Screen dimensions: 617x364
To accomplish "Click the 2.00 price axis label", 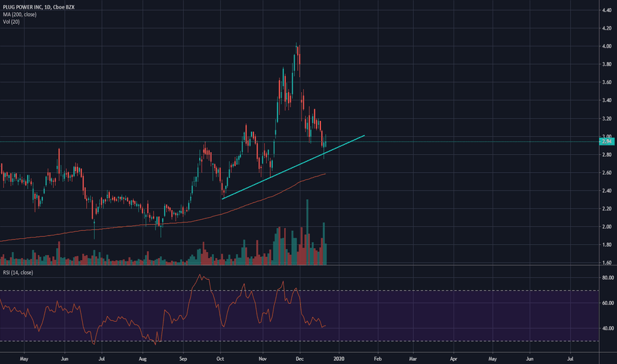I will tap(606, 227).
